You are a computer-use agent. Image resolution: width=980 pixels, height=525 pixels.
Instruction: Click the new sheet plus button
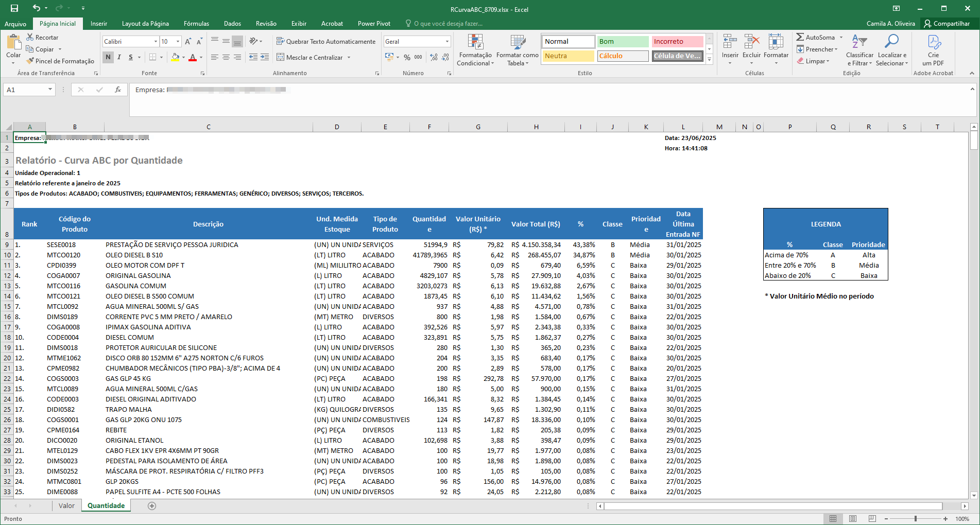(x=151, y=506)
